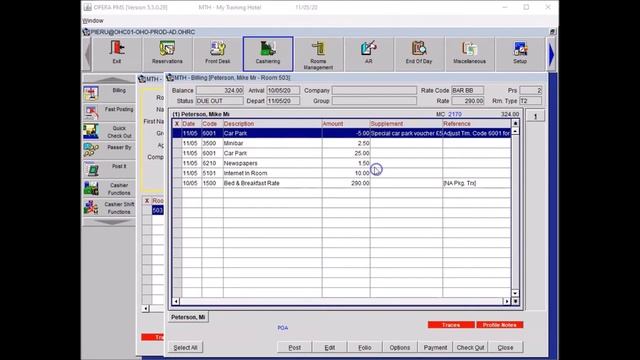Click folio grid horizontal scroll right arrow
This screenshot has width=640, height=360.
click(x=507, y=301)
